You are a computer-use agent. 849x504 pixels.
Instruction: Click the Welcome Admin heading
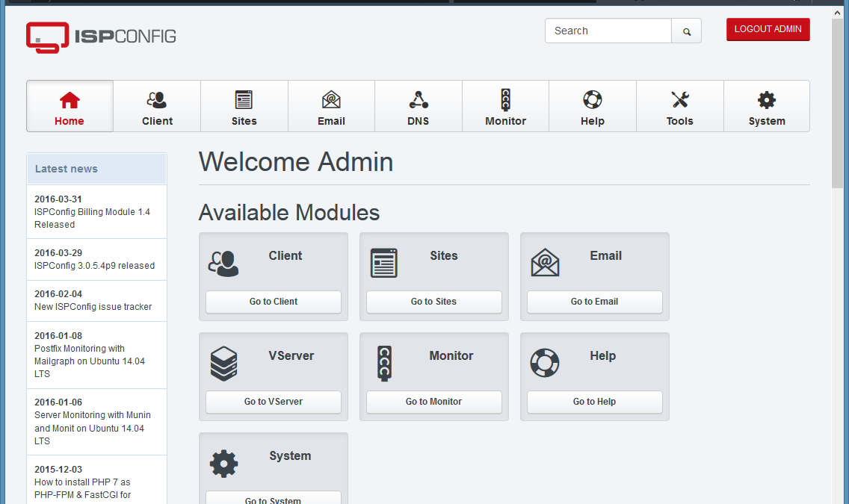[296, 162]
